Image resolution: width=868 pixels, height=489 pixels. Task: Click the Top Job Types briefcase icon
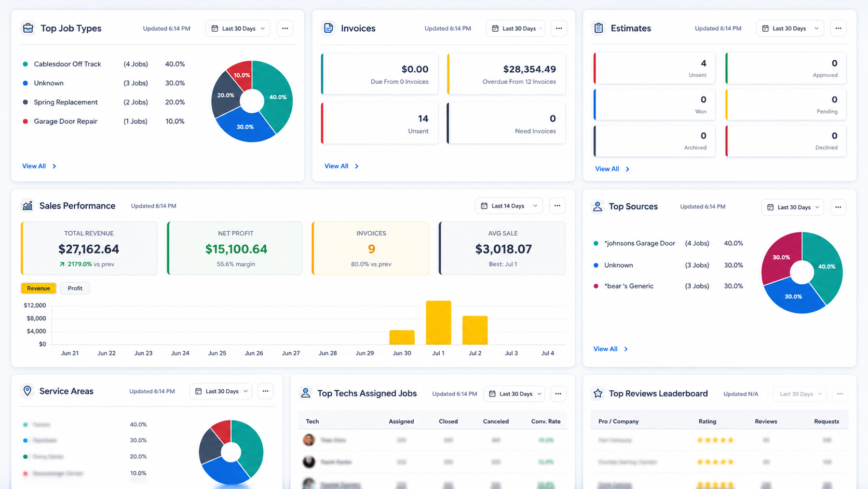[28, 28]
